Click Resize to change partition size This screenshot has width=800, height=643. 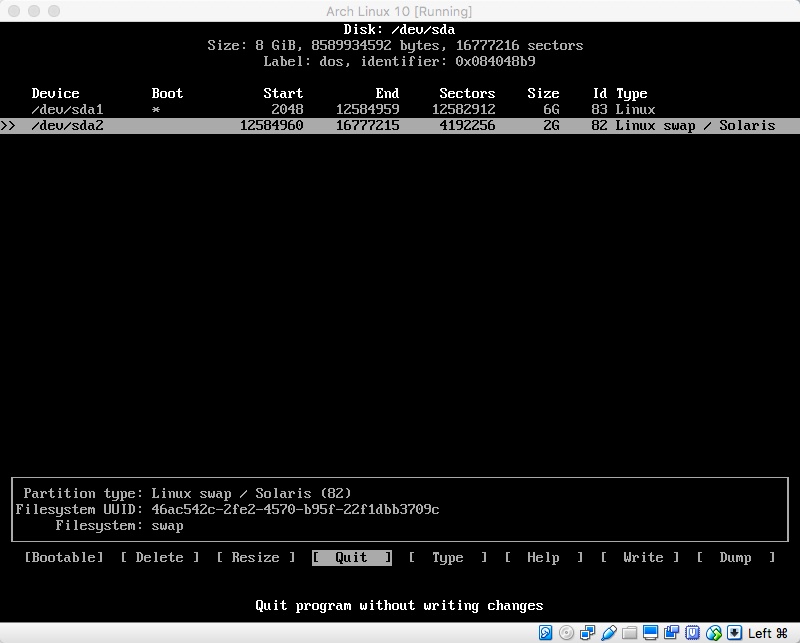(256, 557)
